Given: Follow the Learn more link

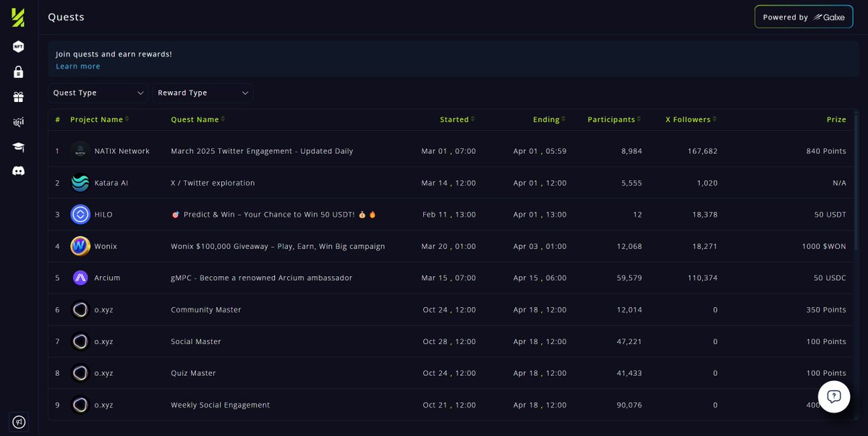Looking at the screenshot, I should [78, 67].
